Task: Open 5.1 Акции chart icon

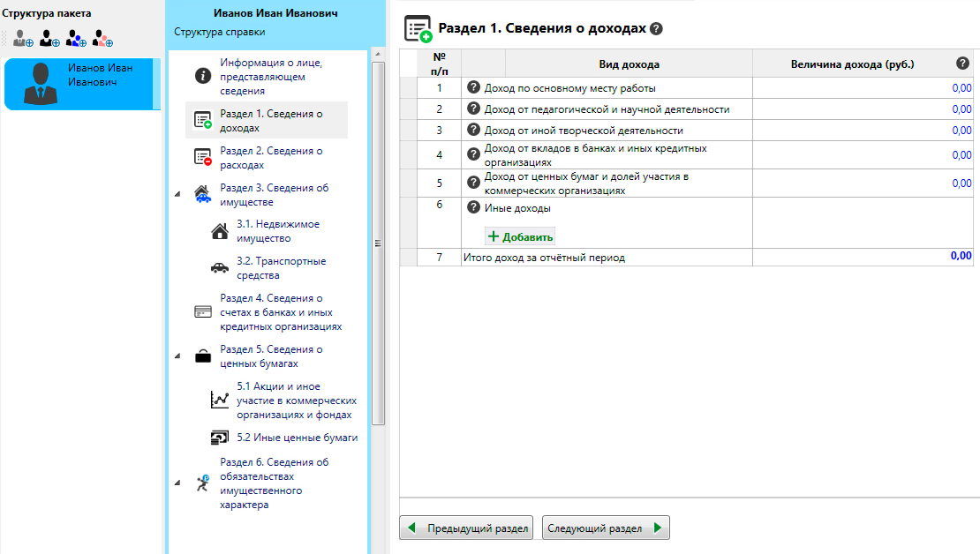Action: 219,400
